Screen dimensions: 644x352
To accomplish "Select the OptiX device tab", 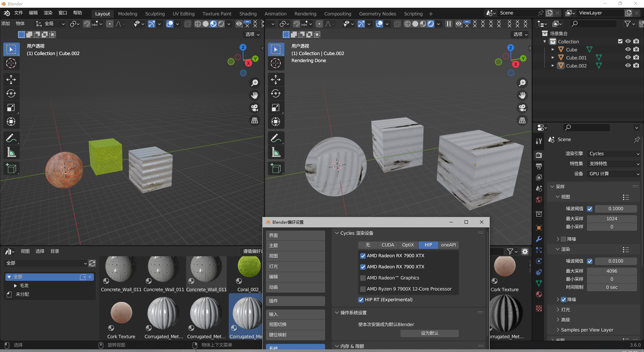I will point(408,245).
